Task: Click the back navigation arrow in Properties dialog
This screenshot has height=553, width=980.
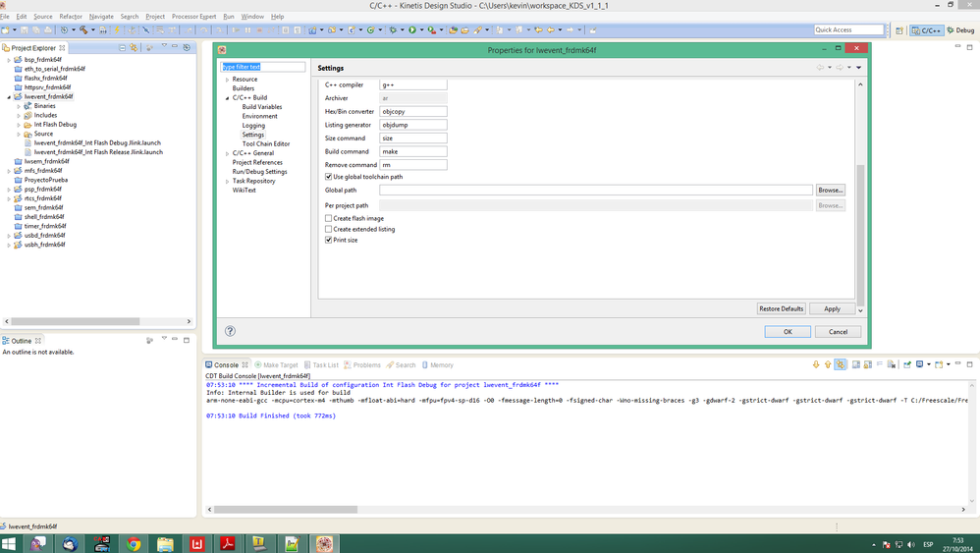Action: (x=820, y=68)
